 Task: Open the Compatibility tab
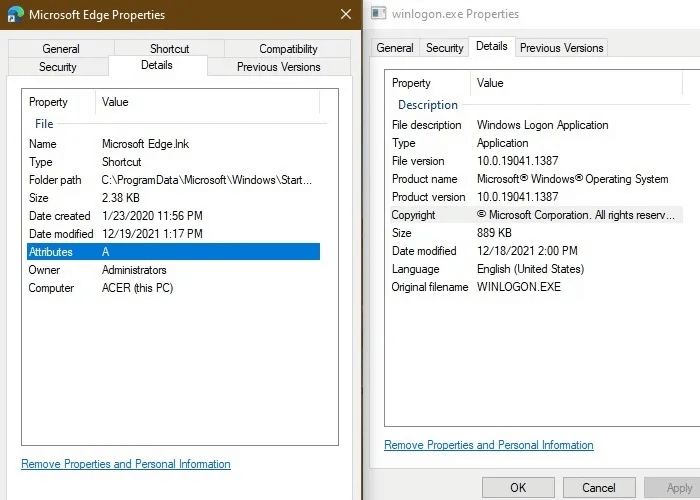[x=288, y=48]
